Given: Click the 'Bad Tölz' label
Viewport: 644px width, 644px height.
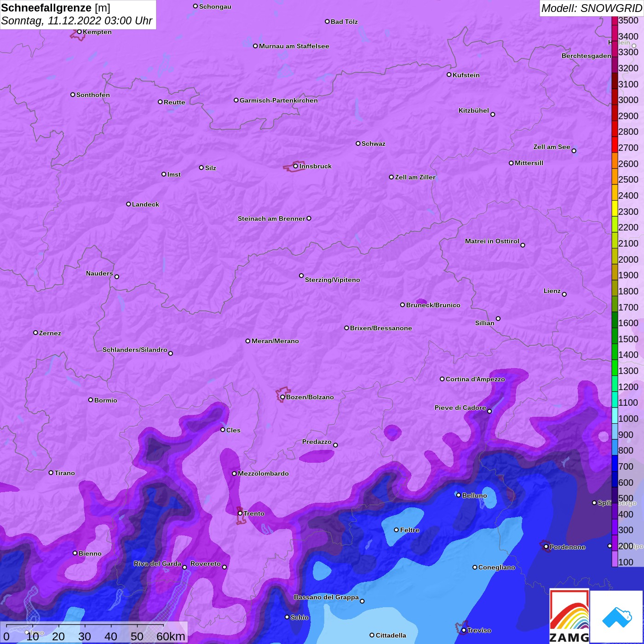Looking at the screenshot, I should pyautogui.click(x=344, y=22).
